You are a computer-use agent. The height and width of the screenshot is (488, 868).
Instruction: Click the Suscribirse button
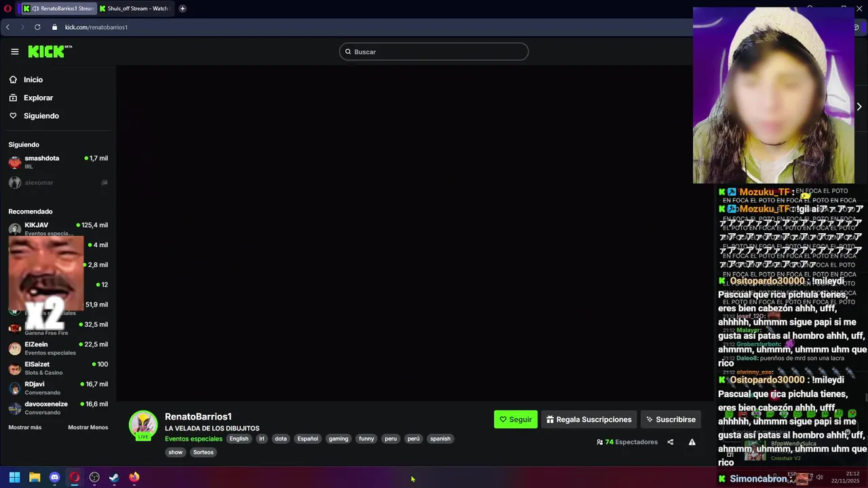point(671,420)
